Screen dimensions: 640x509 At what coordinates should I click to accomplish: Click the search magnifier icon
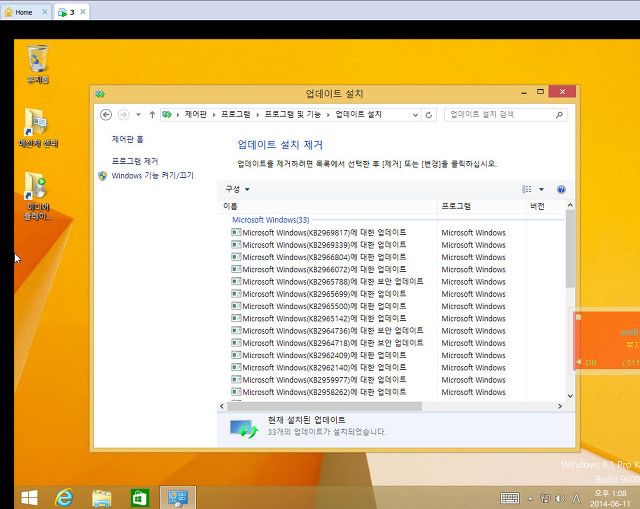559,115
